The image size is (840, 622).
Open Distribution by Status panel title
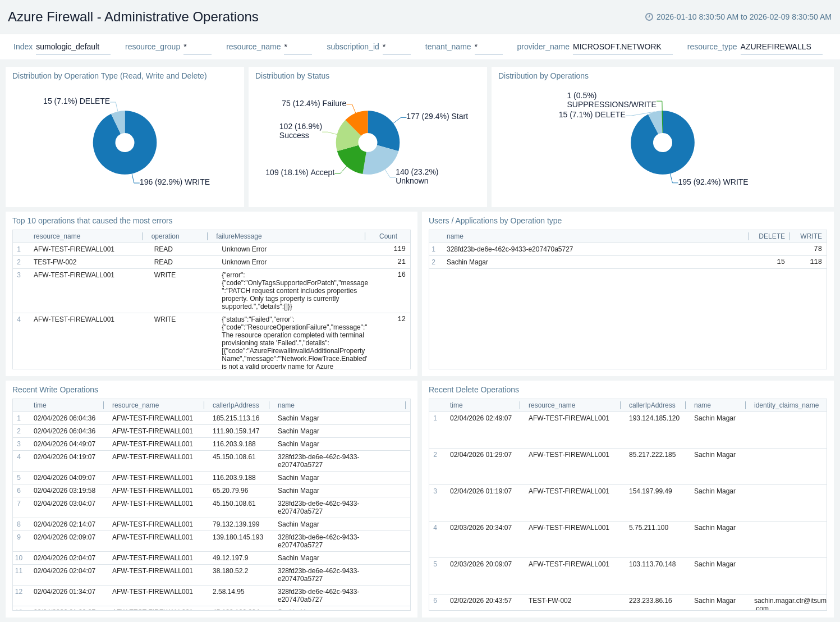pos(292,76)
